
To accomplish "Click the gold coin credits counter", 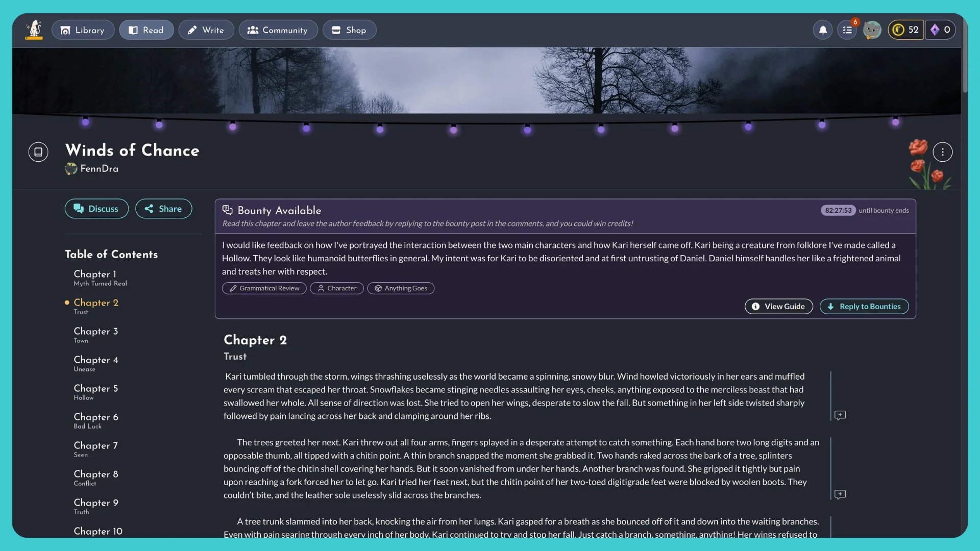I will (x=906, y=30).
